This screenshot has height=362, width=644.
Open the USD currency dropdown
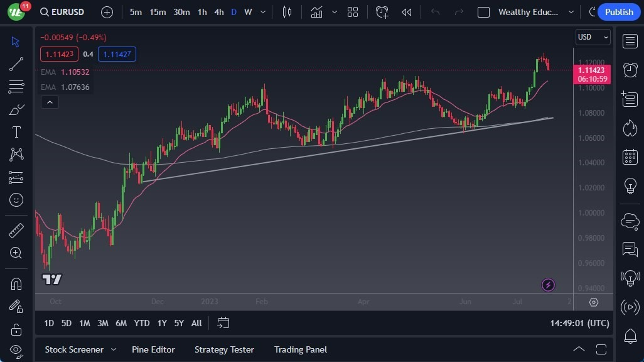pos(592,37)
